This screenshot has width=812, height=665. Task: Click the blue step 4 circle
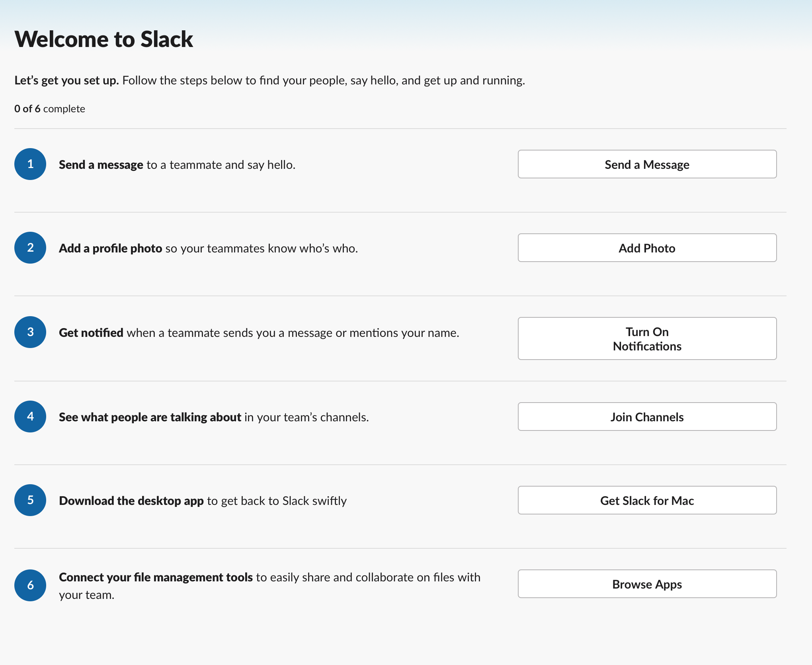[30, 417]
